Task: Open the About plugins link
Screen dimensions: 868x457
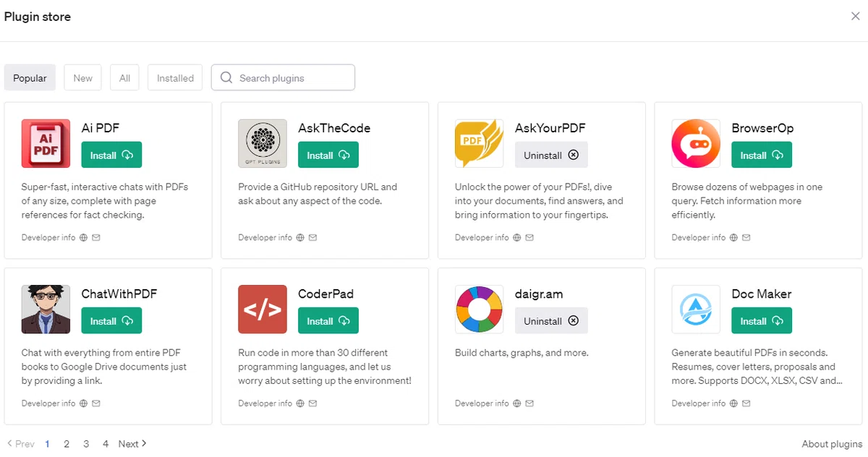Action: pyautogui.click(x=832, y=443)
